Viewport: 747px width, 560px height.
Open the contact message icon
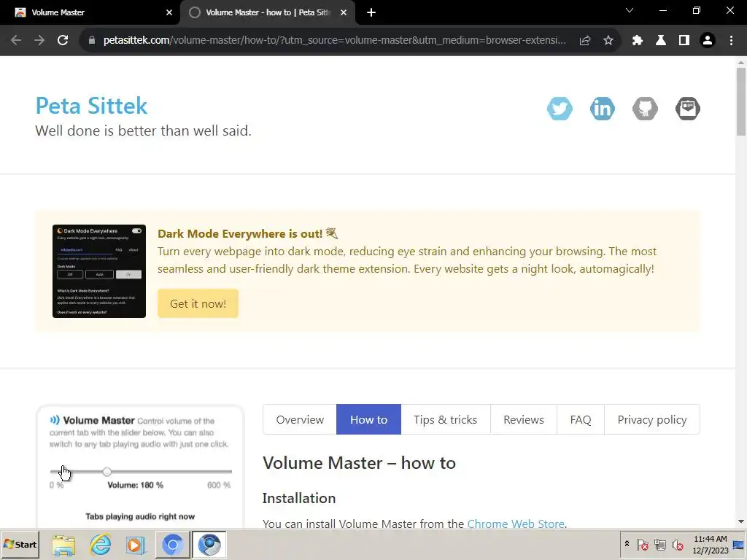tap(687, 109)
